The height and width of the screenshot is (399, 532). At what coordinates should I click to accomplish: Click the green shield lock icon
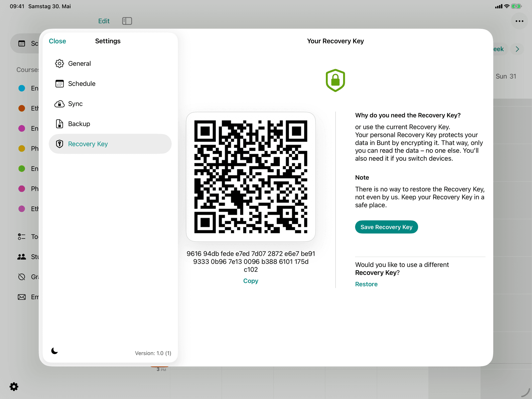[x=335, y=80]
